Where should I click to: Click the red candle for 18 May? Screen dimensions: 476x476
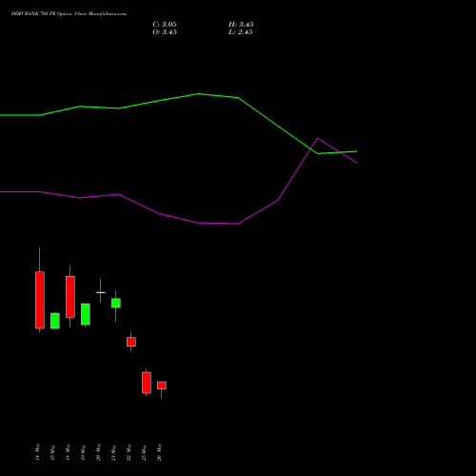point(70,297)
